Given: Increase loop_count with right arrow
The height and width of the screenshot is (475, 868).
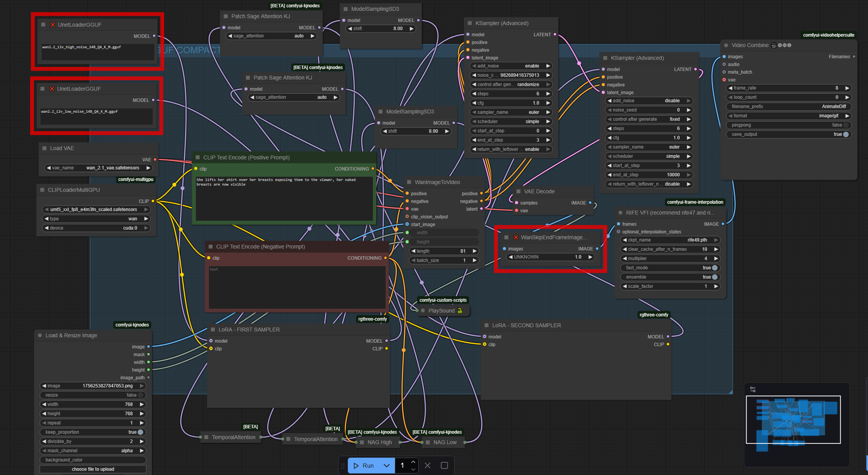Looking at the screenshot, I should click(x=847, y=97).
